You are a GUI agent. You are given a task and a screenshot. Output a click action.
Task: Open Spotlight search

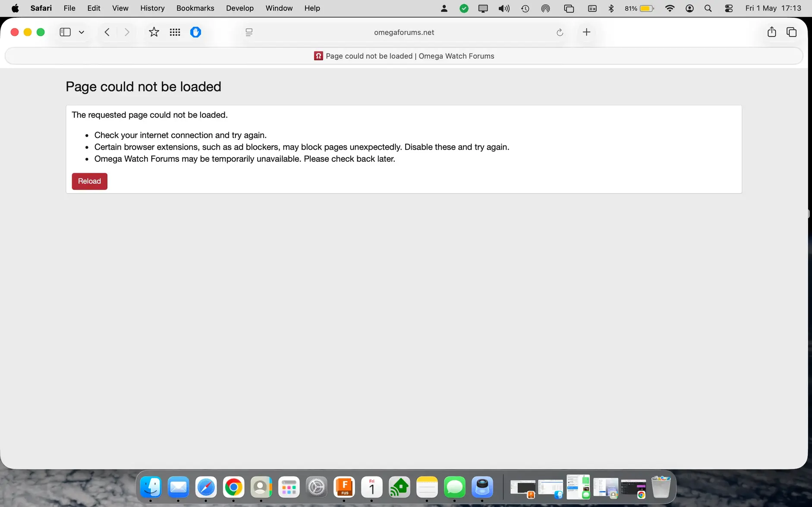coord(708,8)
